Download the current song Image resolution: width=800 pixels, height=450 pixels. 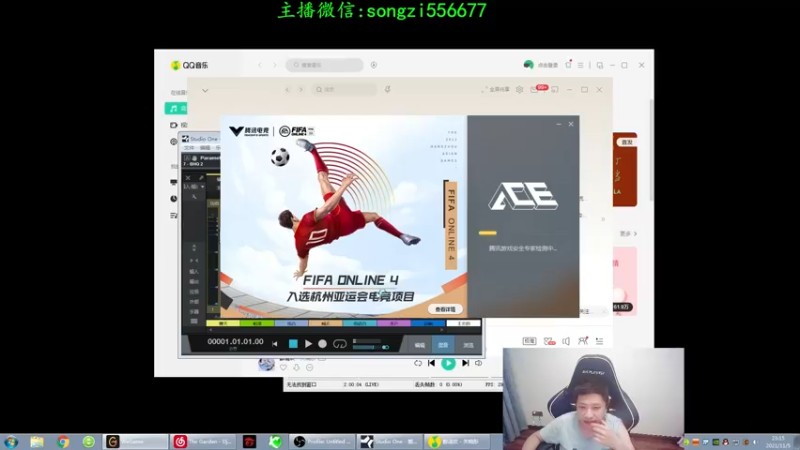(x=296, y=367)
